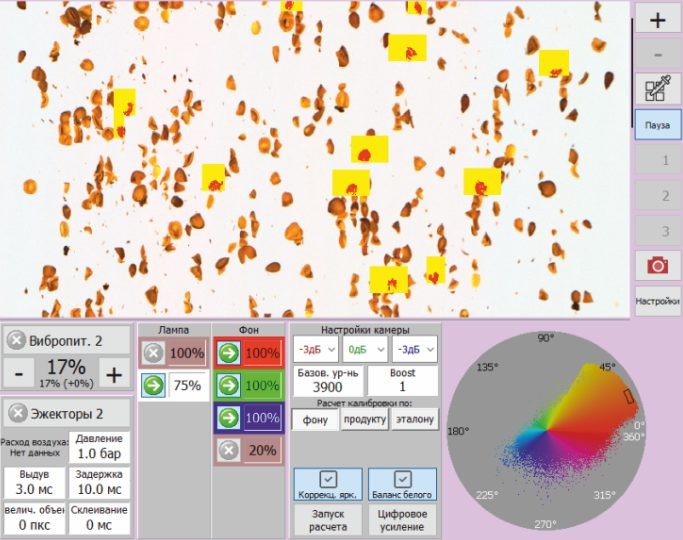Select calibration by продукту
Screen dimensions: 683x540
[x=365, y=419]
